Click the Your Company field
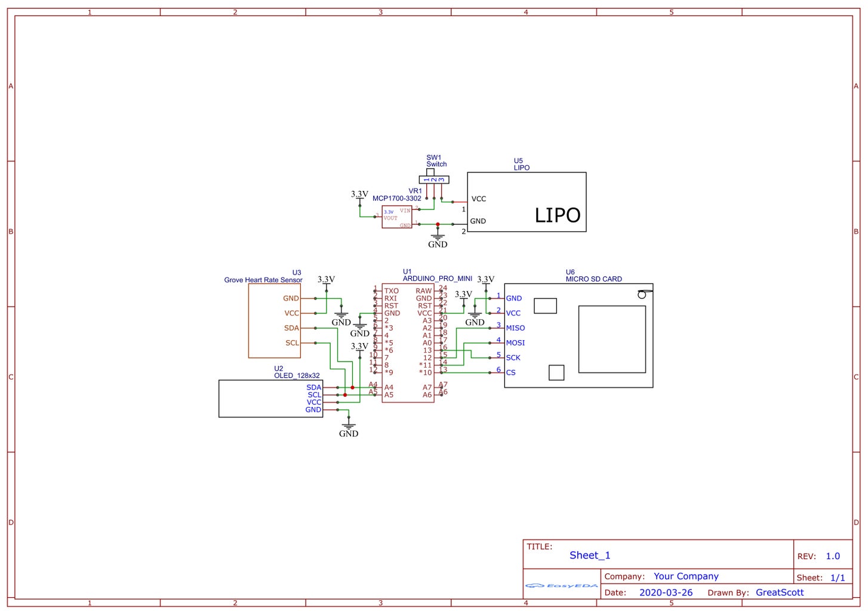Viewport: 868px width, 611px height. coord(686,576)
